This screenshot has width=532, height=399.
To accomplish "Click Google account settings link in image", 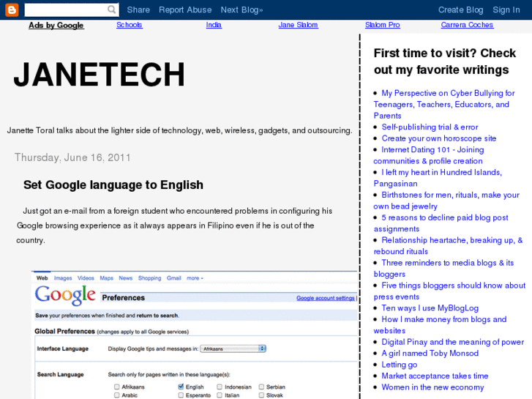I will pyautogui.click(x=326, y=298).
